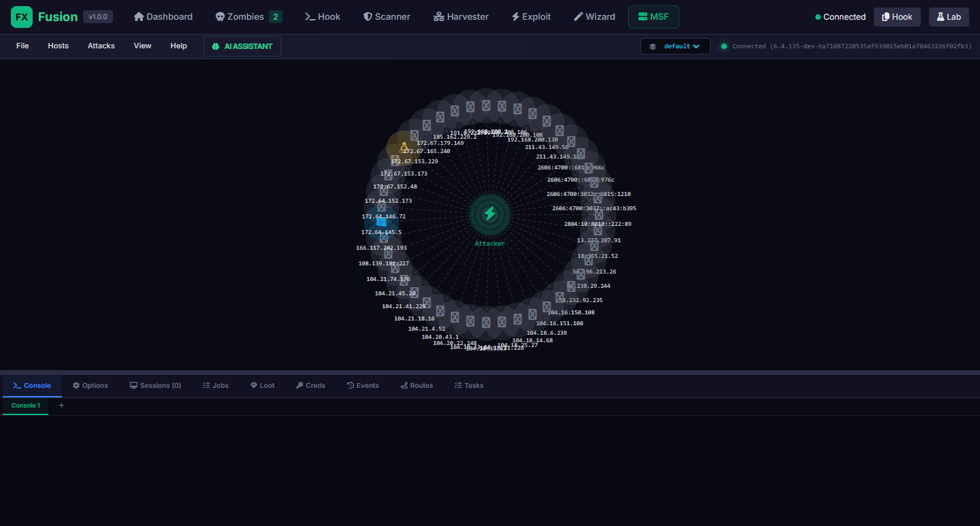Image resolution: width=980 pixels, height=526 pixels.
Task: Select the blue Windows host node
Action: (381, 222)
